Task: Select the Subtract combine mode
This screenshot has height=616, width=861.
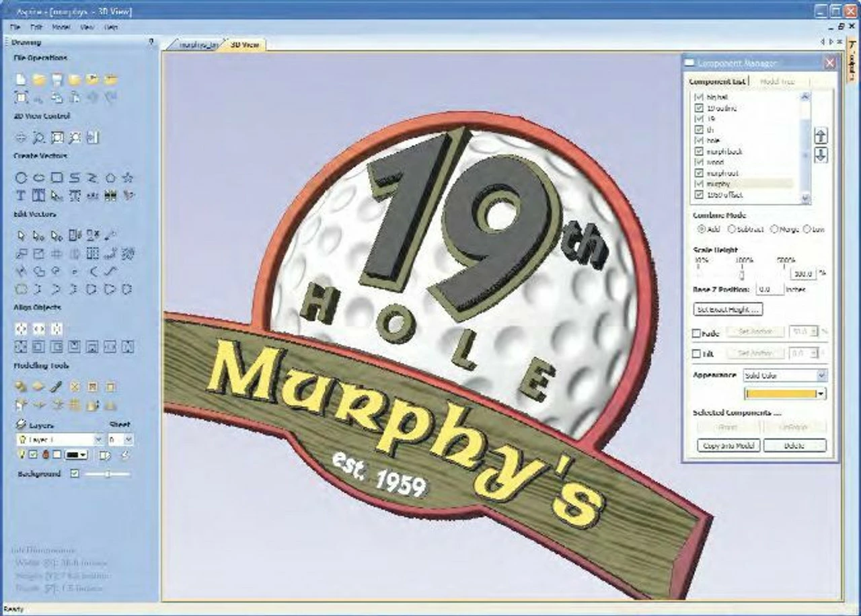Action: tap(731, 229)
